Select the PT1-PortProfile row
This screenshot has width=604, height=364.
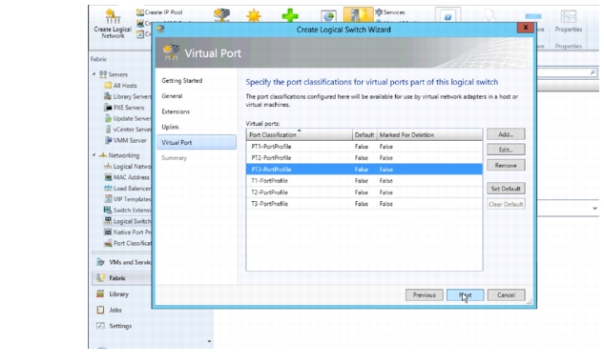point(364,147)
